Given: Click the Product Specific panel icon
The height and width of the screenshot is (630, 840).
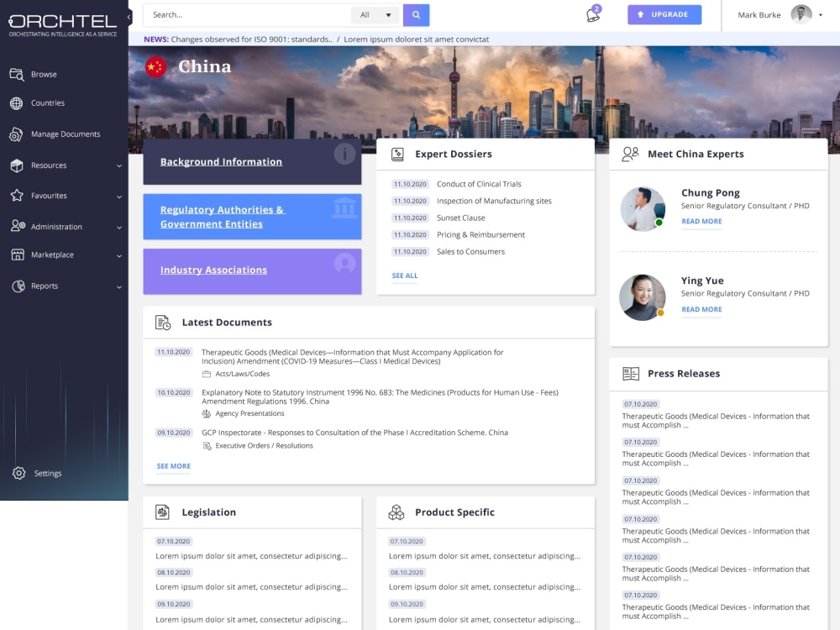Looking at the screenshot, I should tap(396, 512).
